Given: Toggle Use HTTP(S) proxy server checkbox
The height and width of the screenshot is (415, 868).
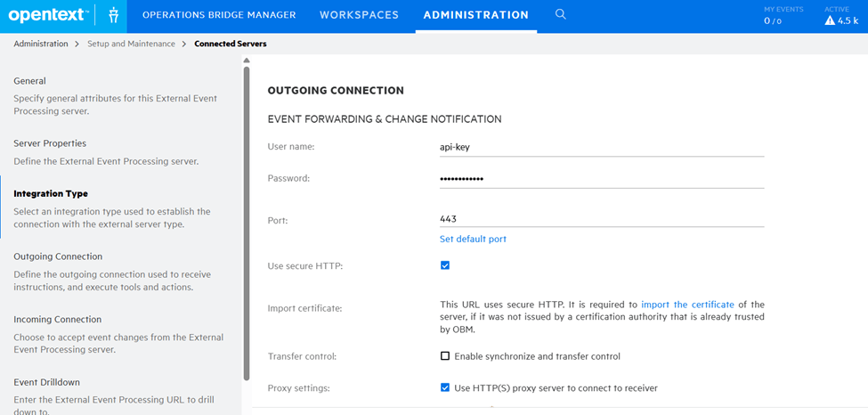Looking at the screenshot, I should point(445,387).
